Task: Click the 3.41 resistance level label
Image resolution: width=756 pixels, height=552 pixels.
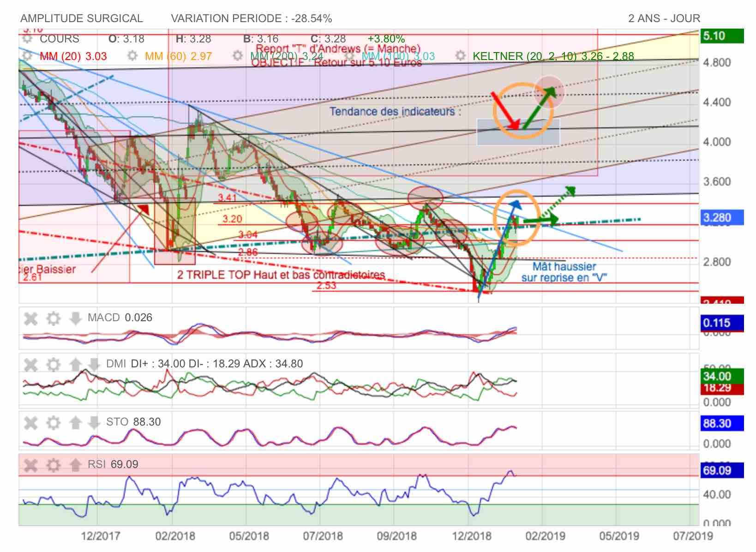Action: 227,198
